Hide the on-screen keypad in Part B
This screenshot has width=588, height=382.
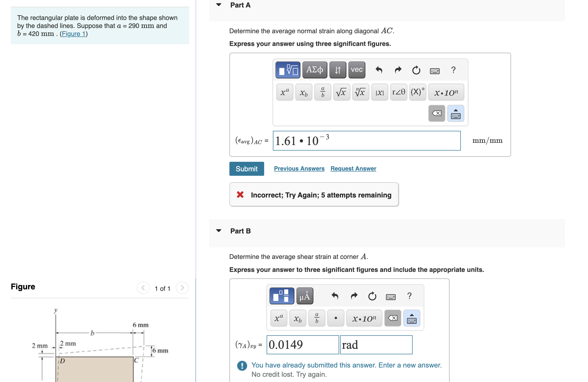tap(412, 318)
